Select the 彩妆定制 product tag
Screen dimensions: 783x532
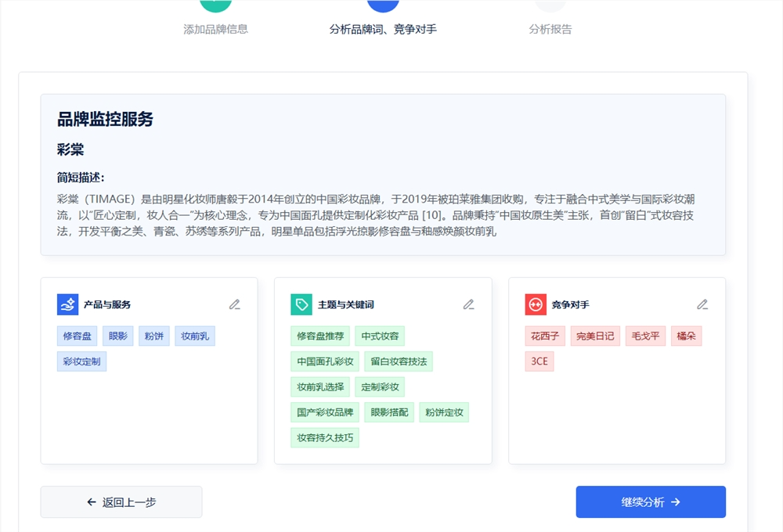pos(81,361)
